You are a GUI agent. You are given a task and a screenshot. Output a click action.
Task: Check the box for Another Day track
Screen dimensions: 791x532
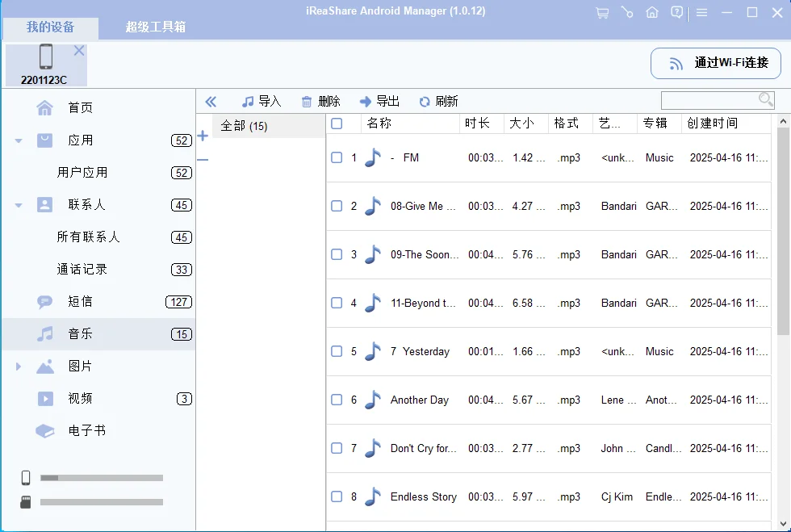click(x=337, y=400)
